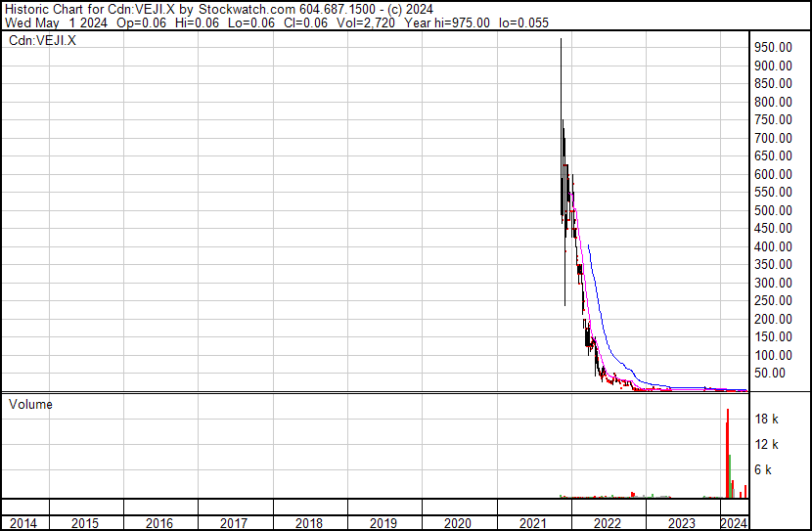
Task: Click the 300.00 price axis label
Action: pyautogui.click(x=773, y=283)
